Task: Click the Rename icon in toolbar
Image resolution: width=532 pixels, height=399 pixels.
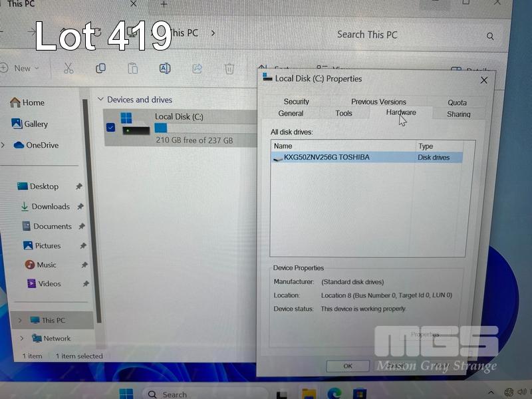Action: coord(164,68)
